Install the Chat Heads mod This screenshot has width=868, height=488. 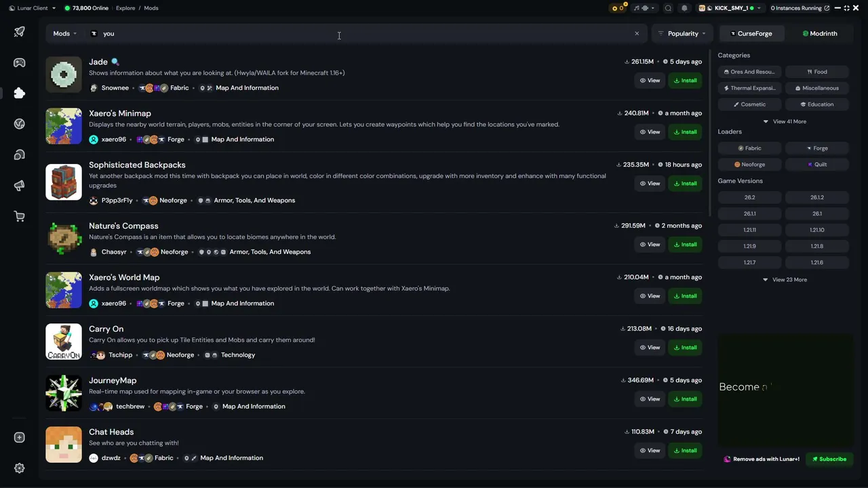pyautogui.click(x=686, y=451)
